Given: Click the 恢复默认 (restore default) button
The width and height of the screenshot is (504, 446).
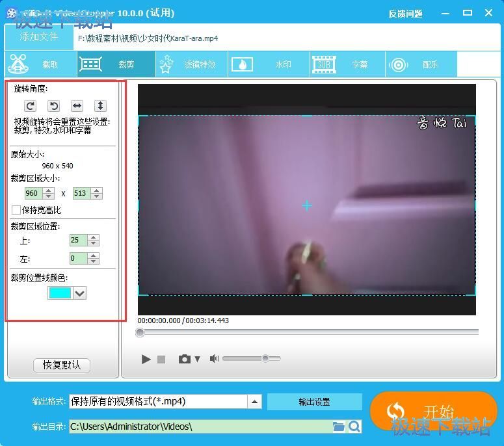Looking at the screenshot, I should [x=61, y=365].
